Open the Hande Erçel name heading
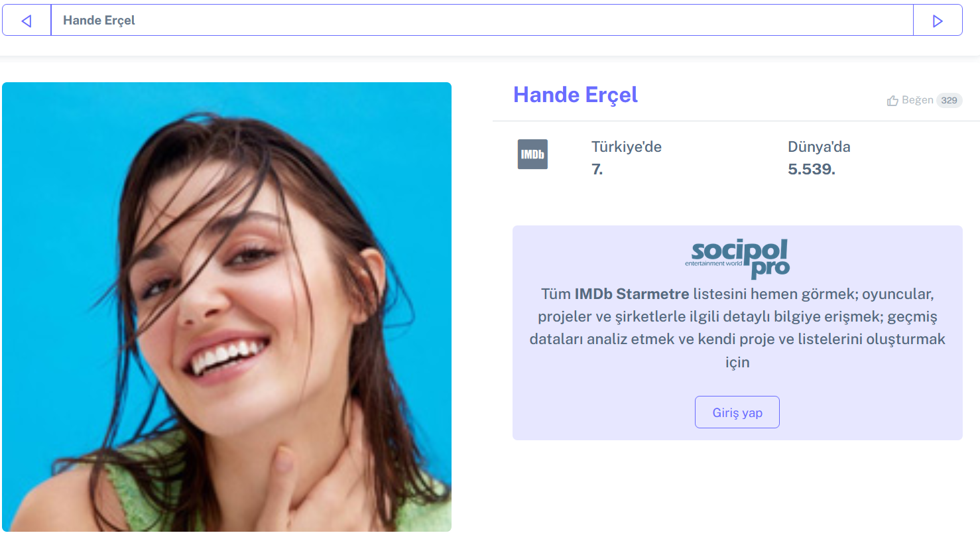The width and height of the screenshot is (980, 549). click(576, 95)
